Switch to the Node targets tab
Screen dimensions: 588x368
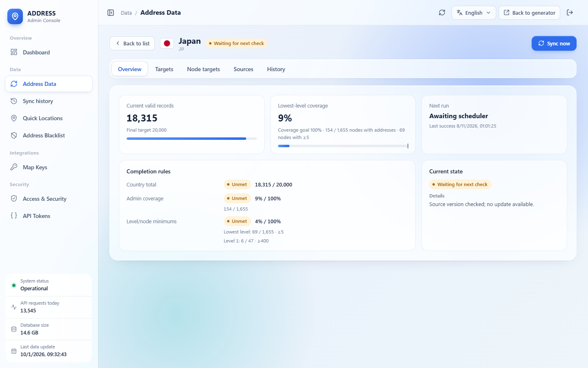[x=203, y=69]
